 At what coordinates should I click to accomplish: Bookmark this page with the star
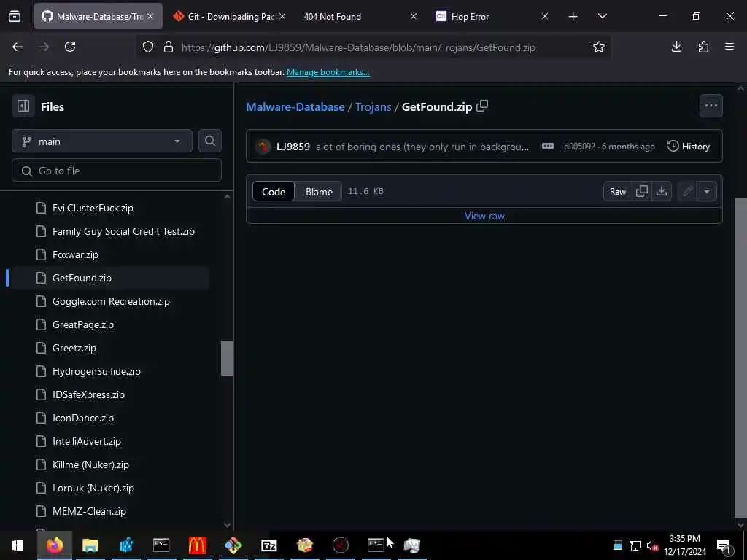[598, 47]
